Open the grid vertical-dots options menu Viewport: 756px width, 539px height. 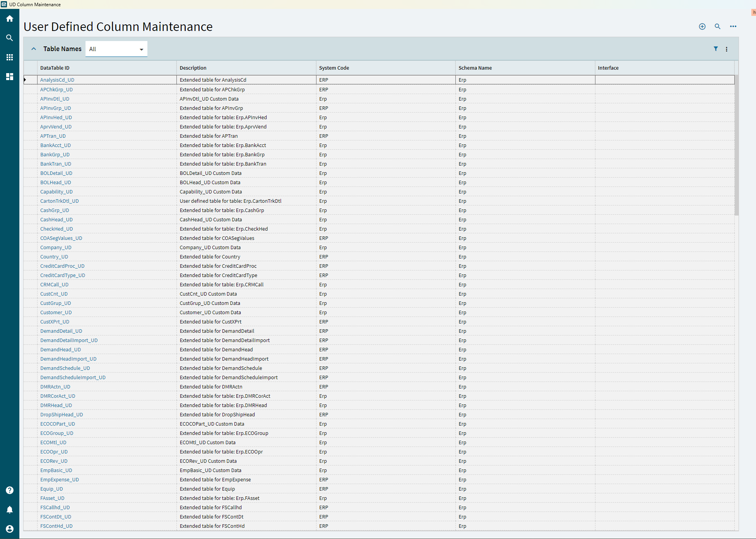click(727, 49)
